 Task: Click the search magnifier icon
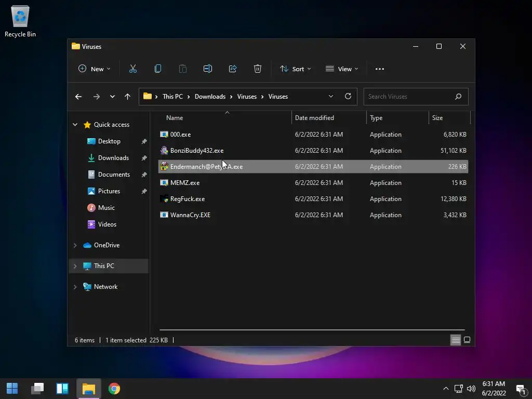[x=458, y=97]
